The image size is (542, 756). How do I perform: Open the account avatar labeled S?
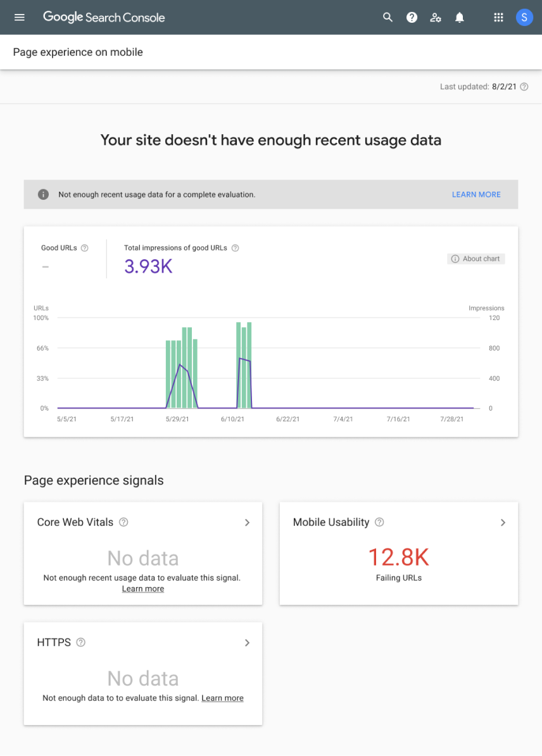tap(524, 17)
